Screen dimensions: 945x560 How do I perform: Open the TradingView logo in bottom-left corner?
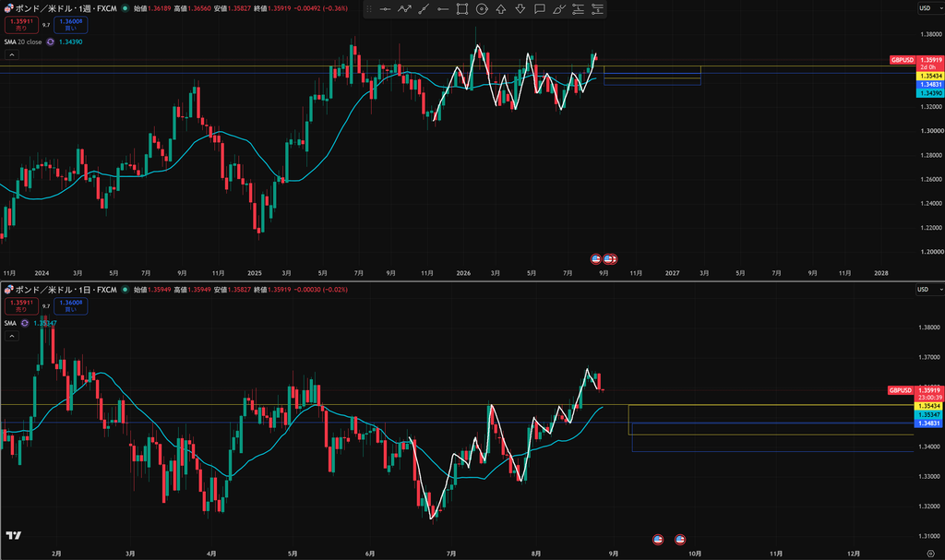(x=13, y=535)
